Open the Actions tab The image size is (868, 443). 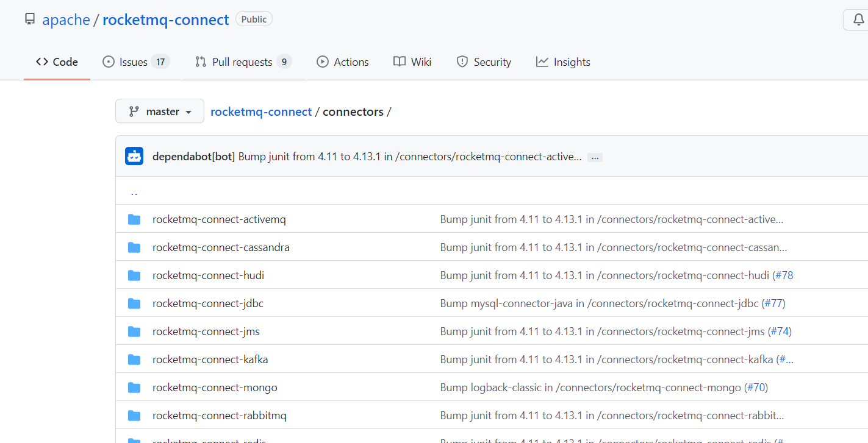[343, 62]
